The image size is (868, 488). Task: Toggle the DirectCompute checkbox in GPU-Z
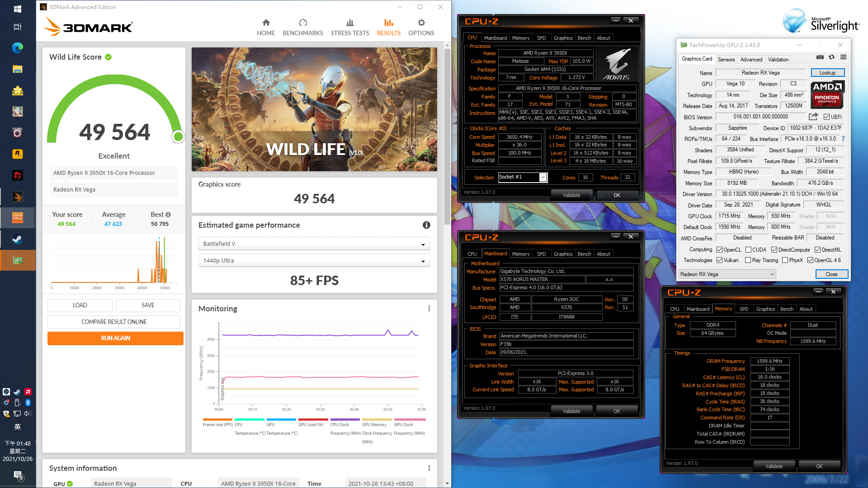pyautogui.click(x=774, y=250)
